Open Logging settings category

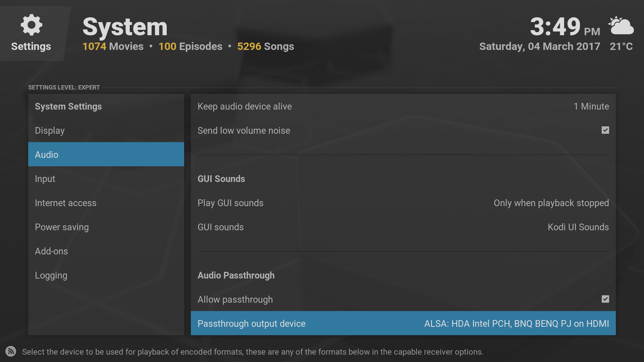click(x=51, y=276)
